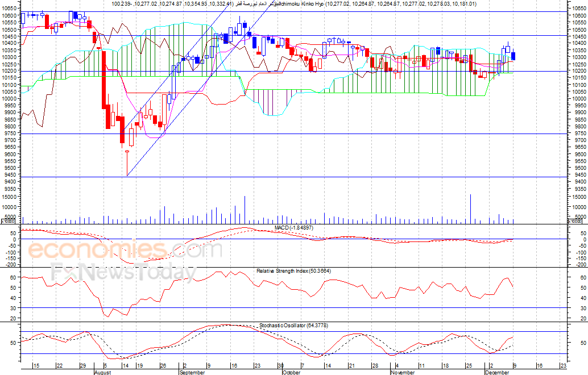Click the Relative Strength Index label
The width and height of the screenshot is (588, 375).
(293, 271)
